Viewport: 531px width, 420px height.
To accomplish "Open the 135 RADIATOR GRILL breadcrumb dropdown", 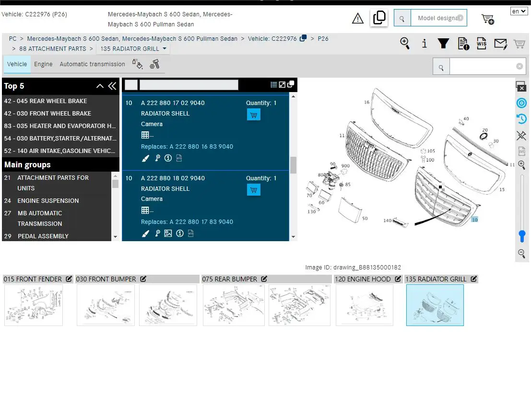I will click(x=133, y=49).
